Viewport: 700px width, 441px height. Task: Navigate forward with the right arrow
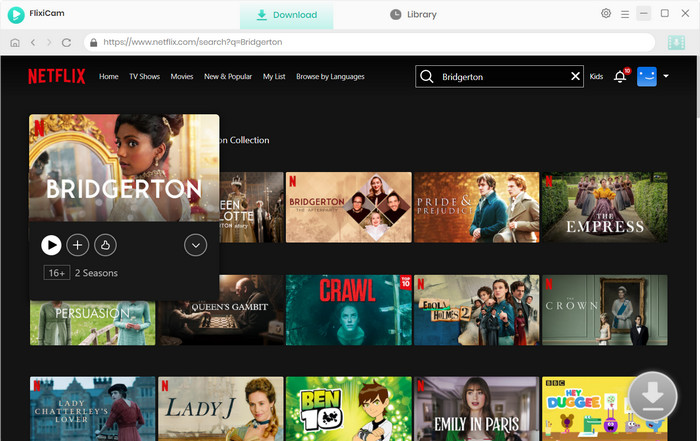49,42
